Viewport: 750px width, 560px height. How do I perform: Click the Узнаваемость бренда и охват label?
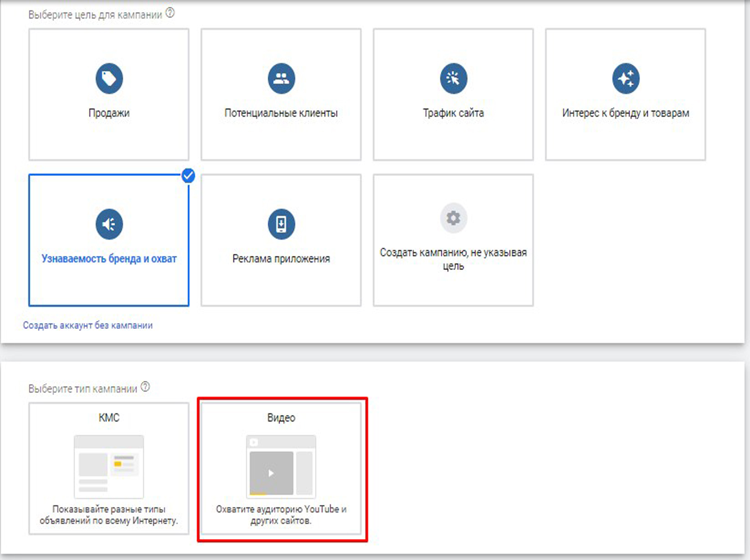109,259
